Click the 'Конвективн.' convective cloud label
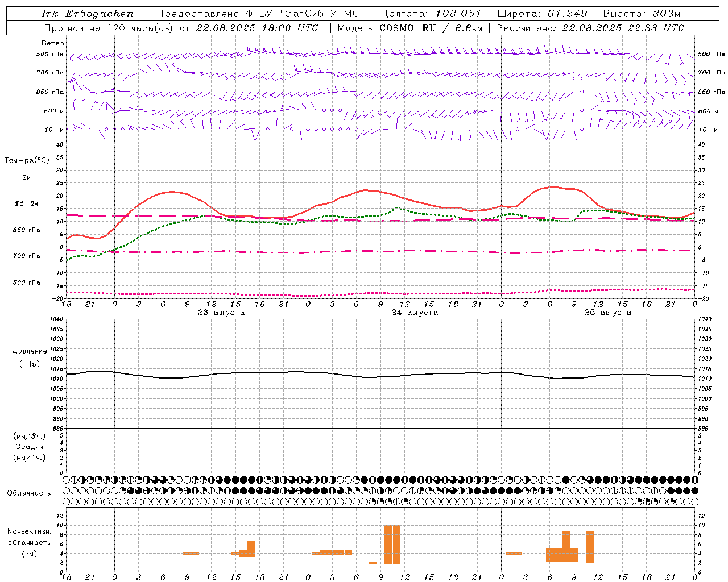Screen dimensions: 728x582 (30, 531)
